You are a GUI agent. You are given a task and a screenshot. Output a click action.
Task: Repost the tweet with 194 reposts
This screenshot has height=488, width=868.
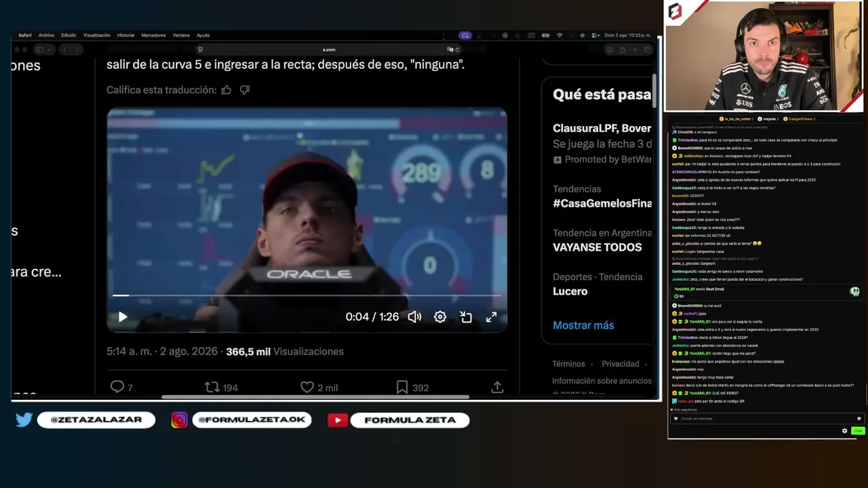pyautogui.click(x=212, y=387)
